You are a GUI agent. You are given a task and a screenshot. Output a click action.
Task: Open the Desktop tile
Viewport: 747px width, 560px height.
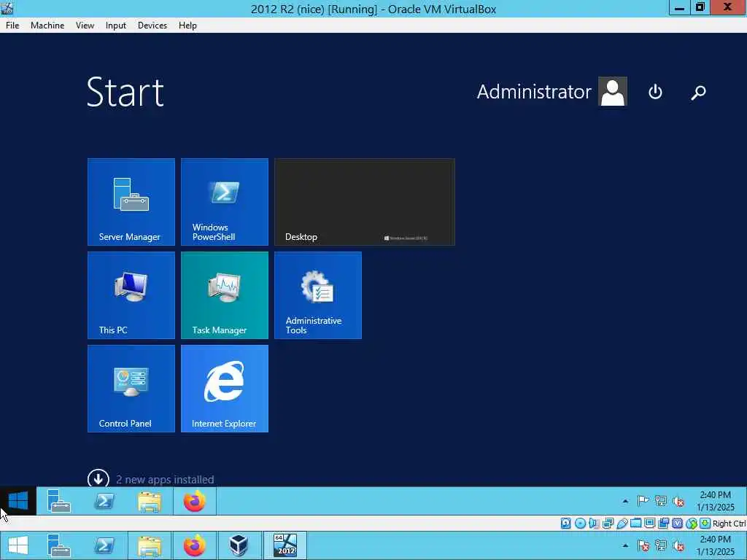[x=365, y=202]
